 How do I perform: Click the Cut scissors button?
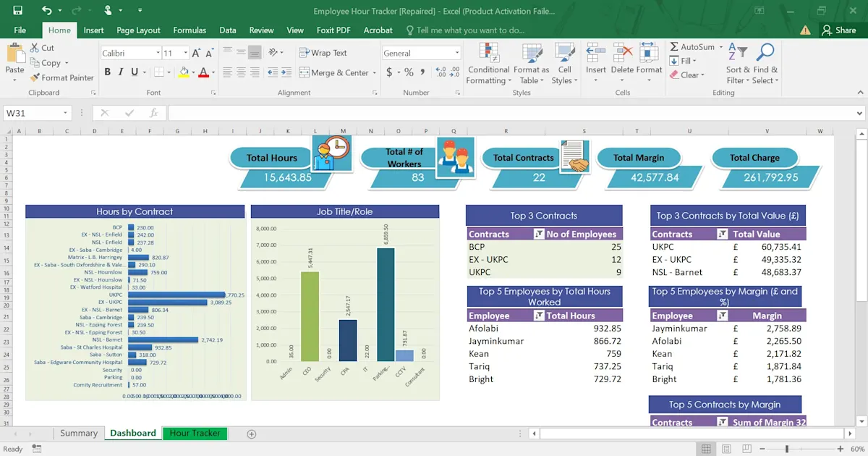click(x=42, y=48)
